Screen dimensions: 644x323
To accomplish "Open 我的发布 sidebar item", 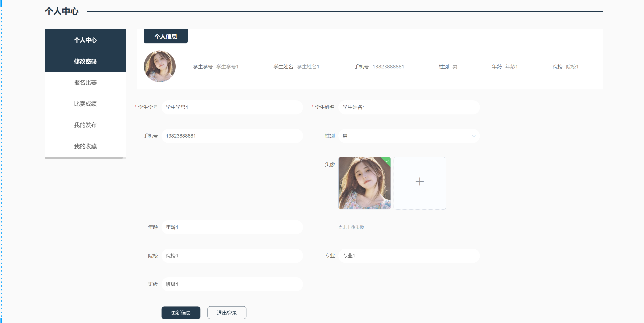I will click(85, 125).
